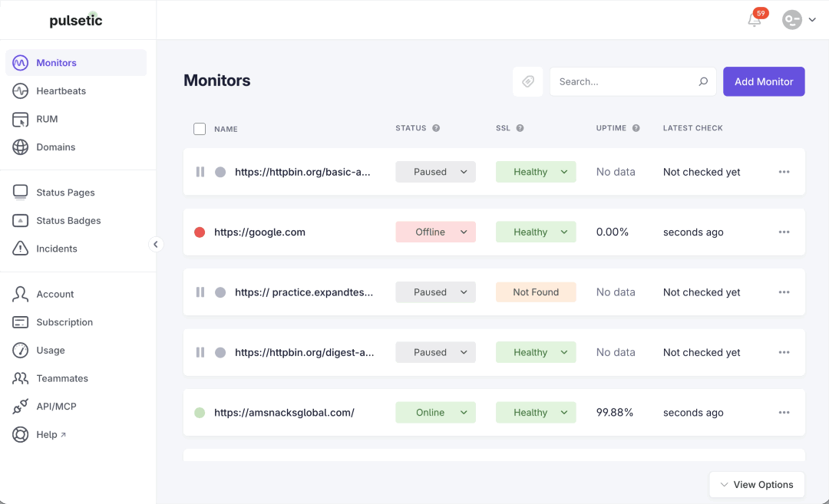Open the Incidents warning triangle icon
This screenshot has width=829, height=504.
coord(20,249)
